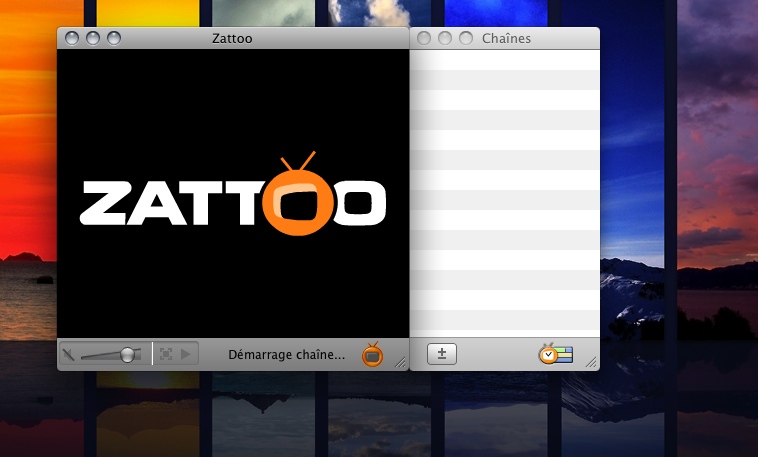The width and height of the screenshot is (758, 457).
Task: Close the Zattoo window
Action: point(72,38)
